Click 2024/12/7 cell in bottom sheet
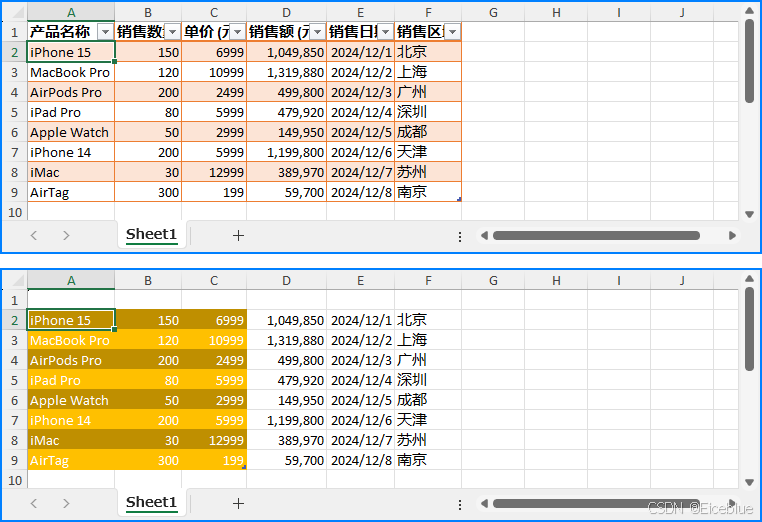Screen dimensions: 762x522 pyautogui.click(x=361, y=440)
